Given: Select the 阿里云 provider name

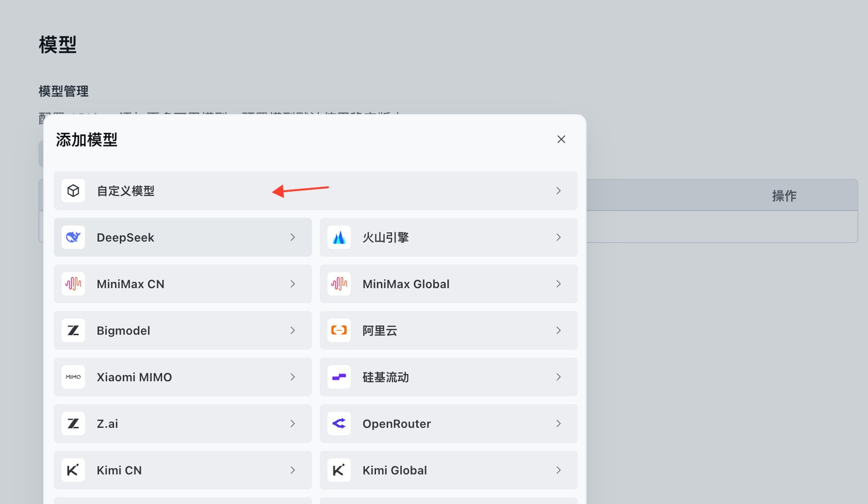Looking at the screenshot, I should click(380, 330).
